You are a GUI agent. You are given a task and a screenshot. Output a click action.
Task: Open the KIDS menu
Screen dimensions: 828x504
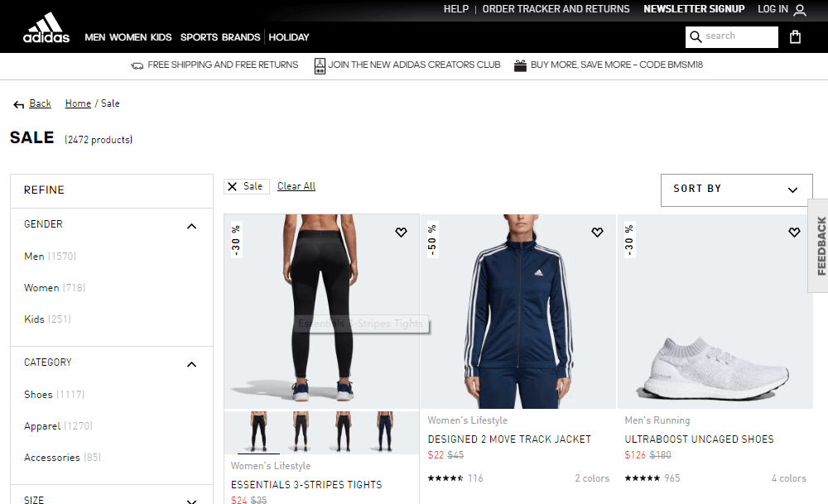pyautogui.click(x=161, y=37)
